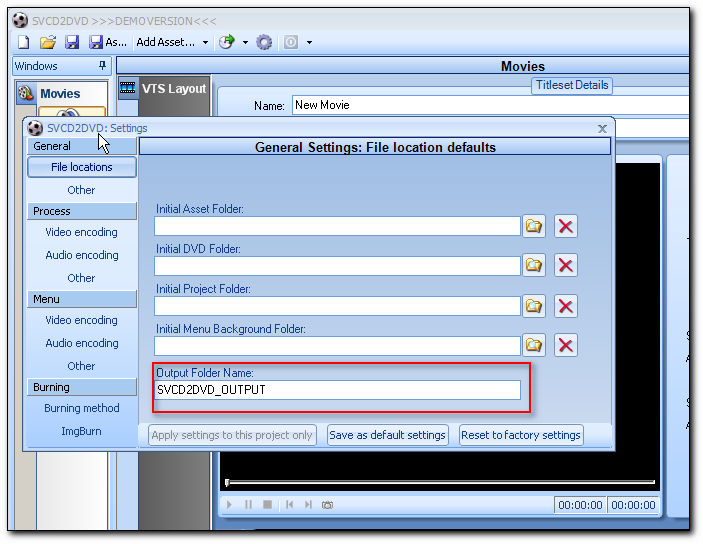Click the Initial DVD Folder field
This screenshot has height=544, width=703.
point(337,265)
